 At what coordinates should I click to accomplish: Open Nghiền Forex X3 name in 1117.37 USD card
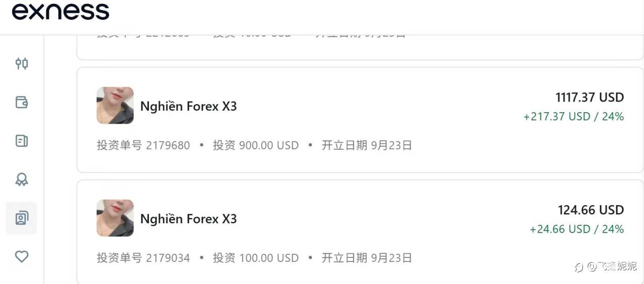(188, 107)
